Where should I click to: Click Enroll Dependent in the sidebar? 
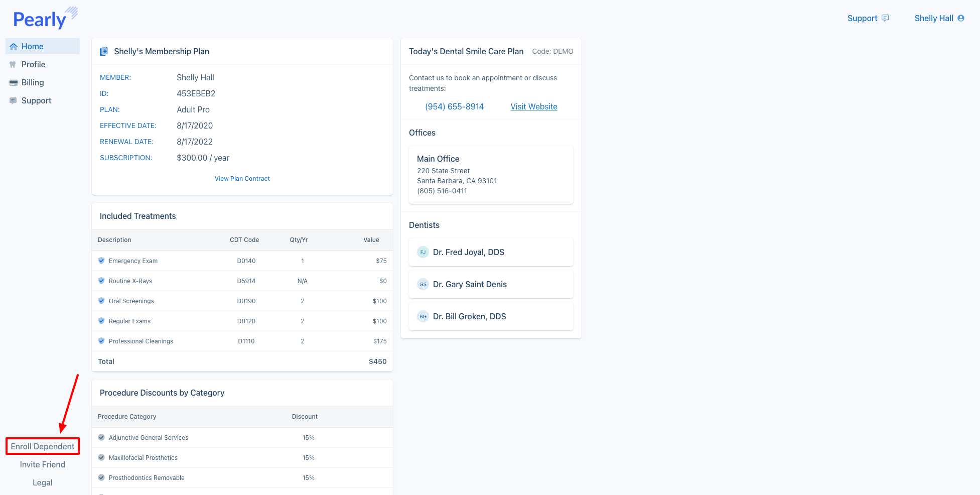point(43,446)
